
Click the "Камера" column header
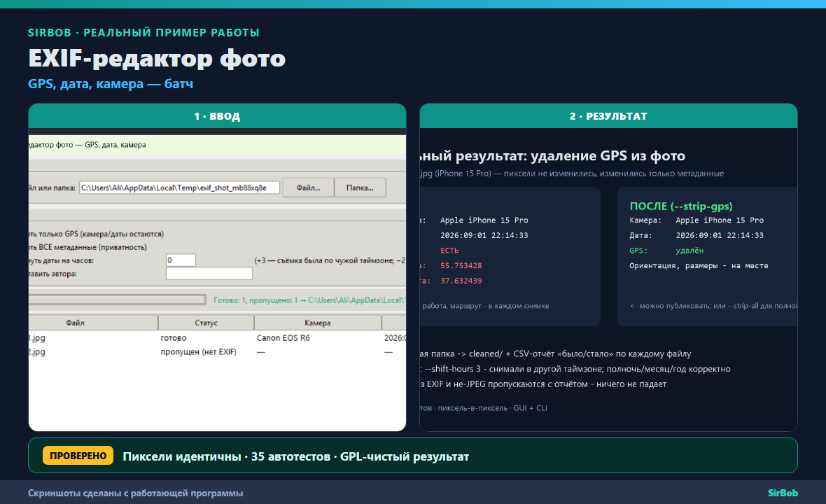coord(318,323)
